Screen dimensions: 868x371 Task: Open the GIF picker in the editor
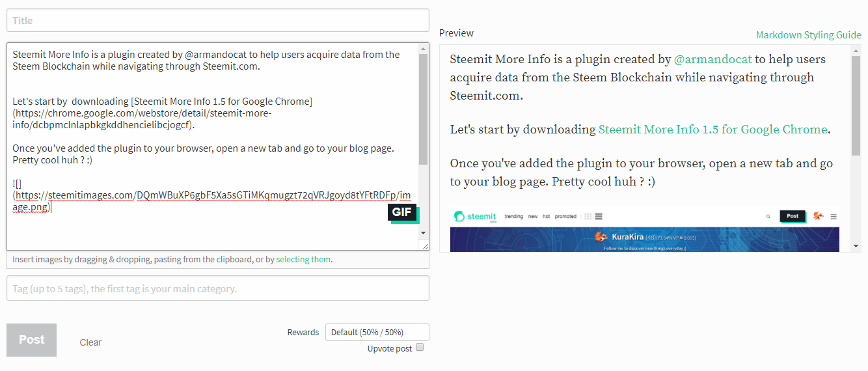[403, 213]
